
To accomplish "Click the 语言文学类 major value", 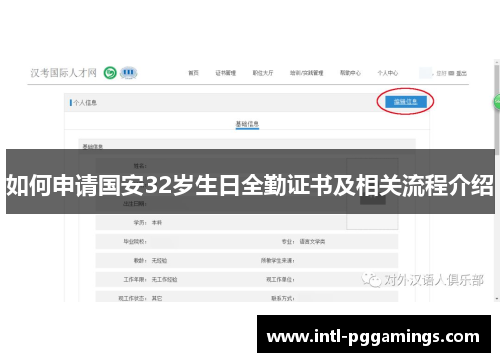I will click(312, 241).
